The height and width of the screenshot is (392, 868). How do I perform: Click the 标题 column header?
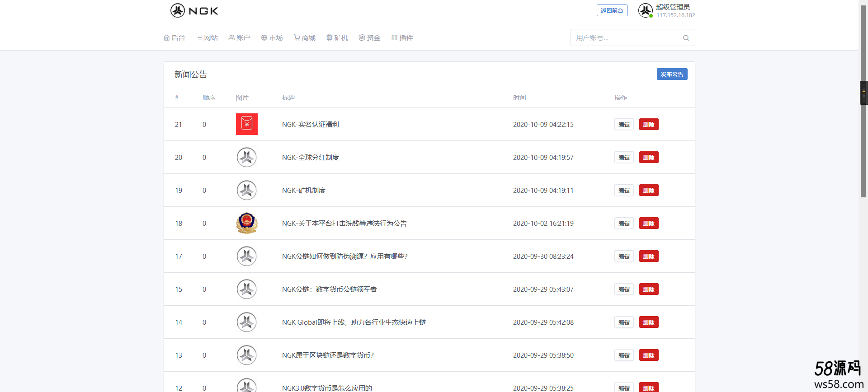tap(288, 98)
